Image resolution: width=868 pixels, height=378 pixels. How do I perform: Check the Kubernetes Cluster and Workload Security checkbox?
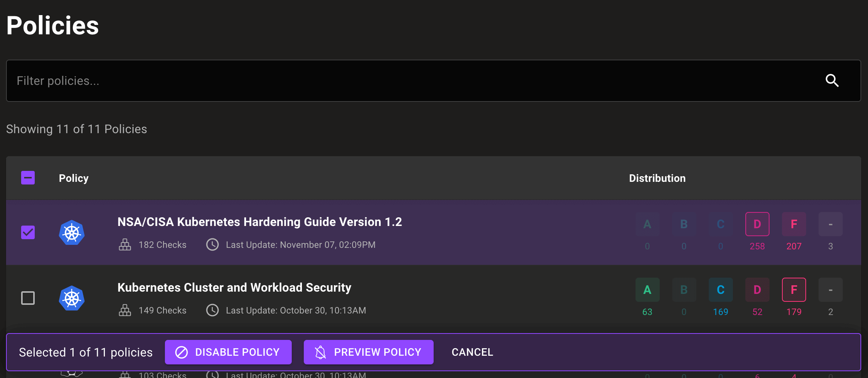click(x=28, y=298)
